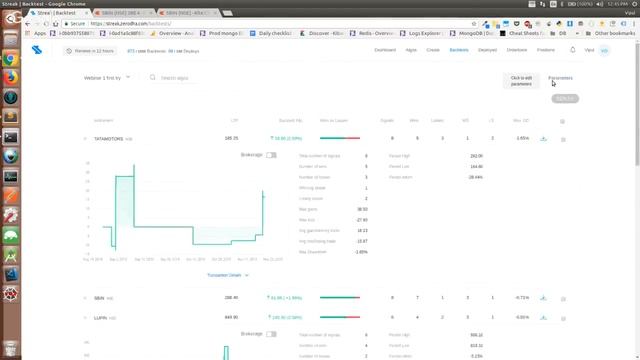640x360 pixels.
Task: Open the Deployed nav item
Action: point(487,50)
